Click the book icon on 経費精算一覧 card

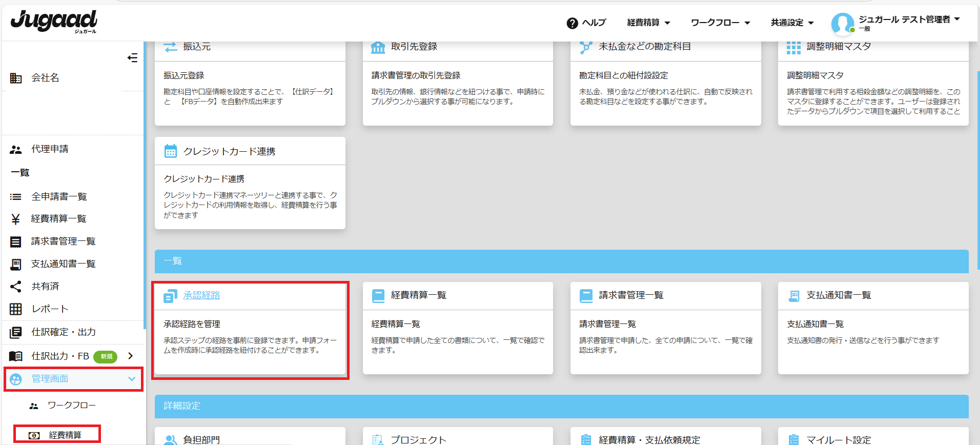point(378,296)
